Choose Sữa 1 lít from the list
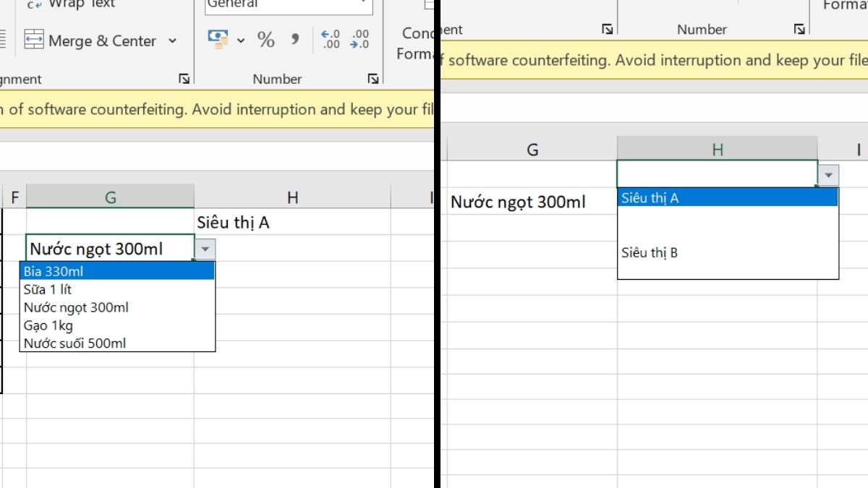 (117, 289)
